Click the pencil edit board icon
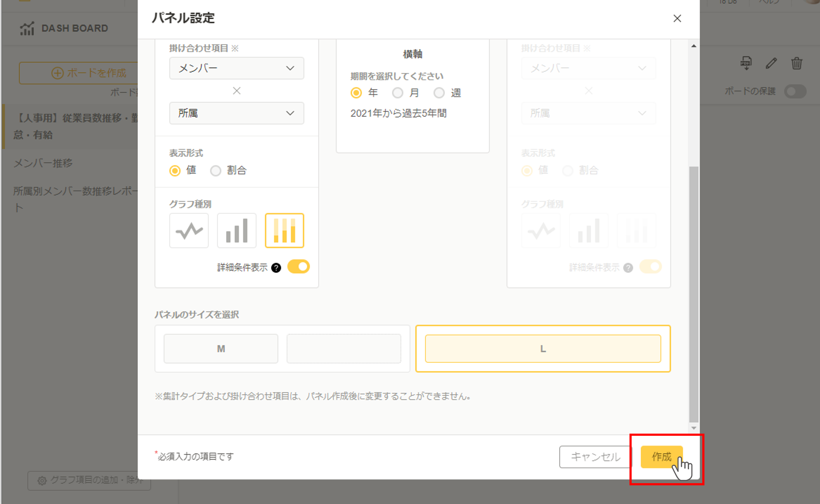Image resolution: width=820 pixels, height=504 pixels. click(x=771, y=63)
